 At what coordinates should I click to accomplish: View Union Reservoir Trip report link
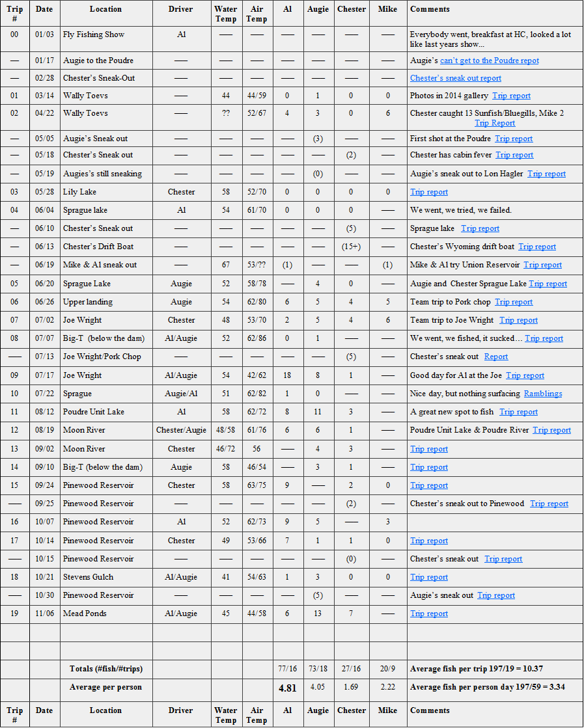point(542,265)
